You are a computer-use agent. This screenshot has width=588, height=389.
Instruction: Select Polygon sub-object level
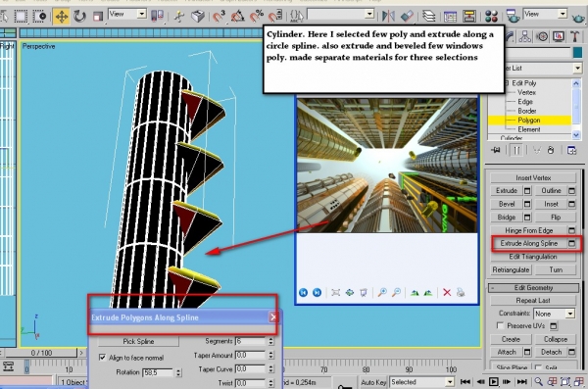tap(529, 121)
